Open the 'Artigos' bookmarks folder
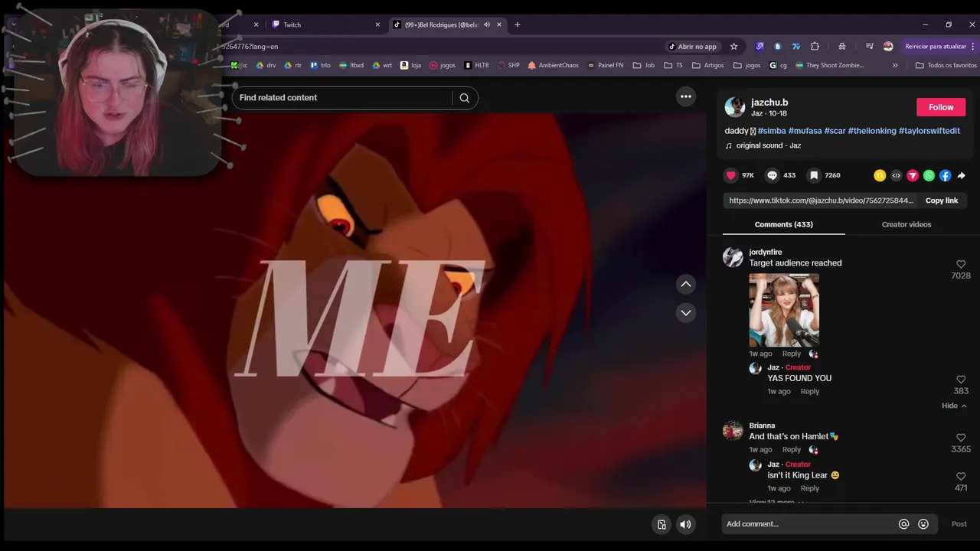 point(708,65)
